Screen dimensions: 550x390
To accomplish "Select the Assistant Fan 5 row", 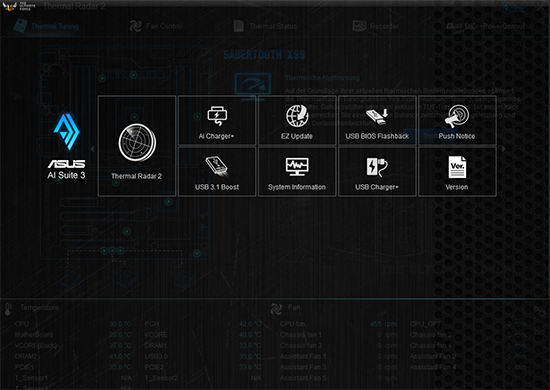I will 338,378.
